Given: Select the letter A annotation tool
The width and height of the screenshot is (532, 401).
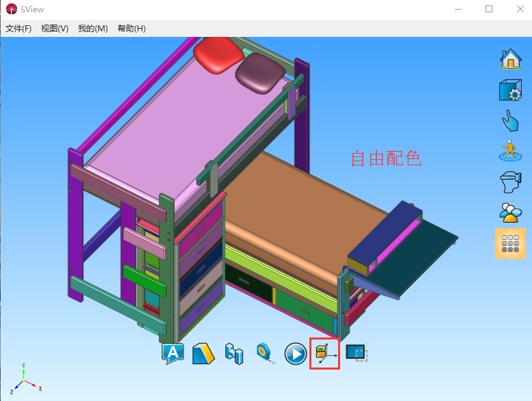Looking at the screenshot, I should click(173, 353).
